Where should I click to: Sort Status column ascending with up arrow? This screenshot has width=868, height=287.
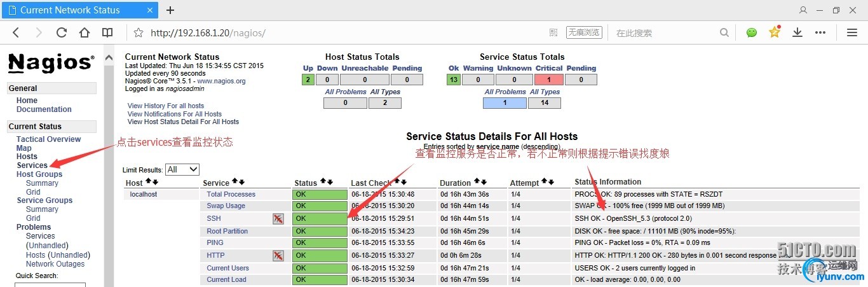pos(323,182)
